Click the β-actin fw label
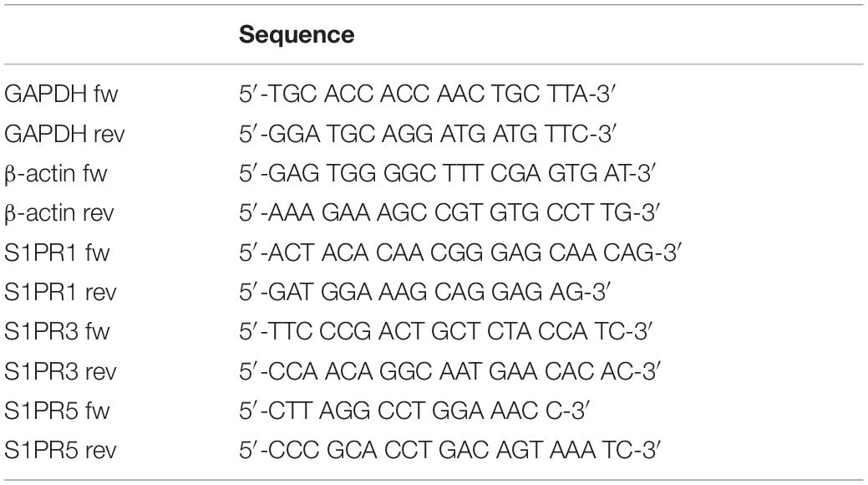 click(55, 174)
